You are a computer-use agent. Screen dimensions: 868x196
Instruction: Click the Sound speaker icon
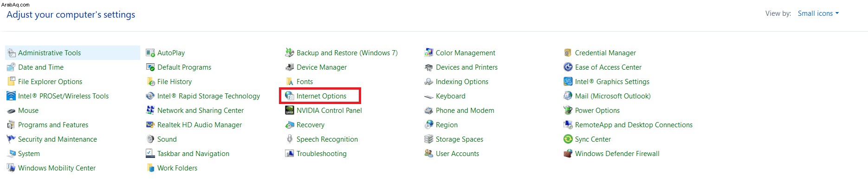(x=150, y=139)
